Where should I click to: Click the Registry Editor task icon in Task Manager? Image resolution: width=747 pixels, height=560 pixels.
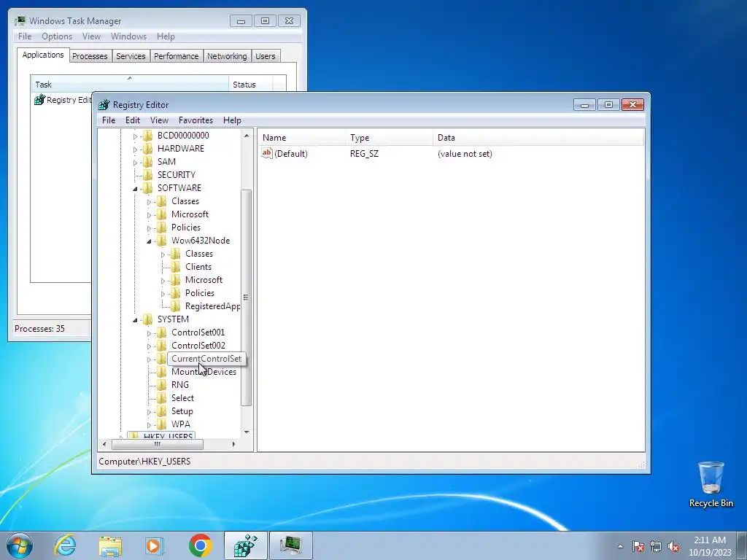tap(39, 100)
